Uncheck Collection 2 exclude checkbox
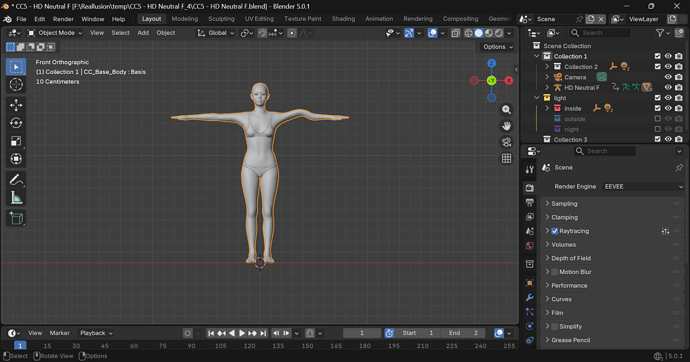Viewport: 690px width, 362px height. pyautogui.click(x=657, y=66)
